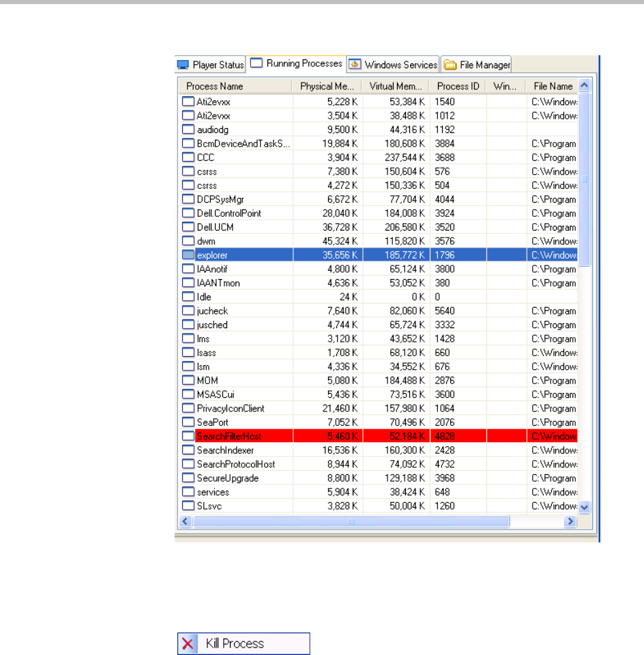Click the icon beside SearchIndexer
This screenshot has width=644, height=655.
tap(188, 450)
